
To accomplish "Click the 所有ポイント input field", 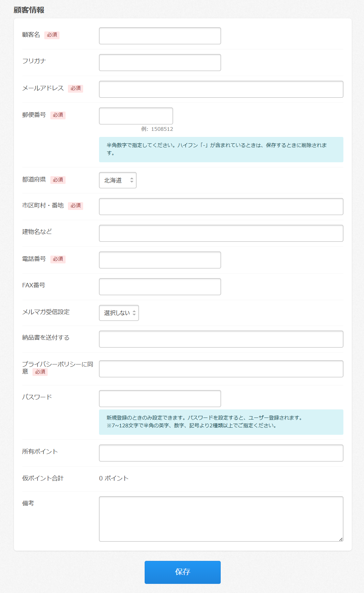I will 221,453.
